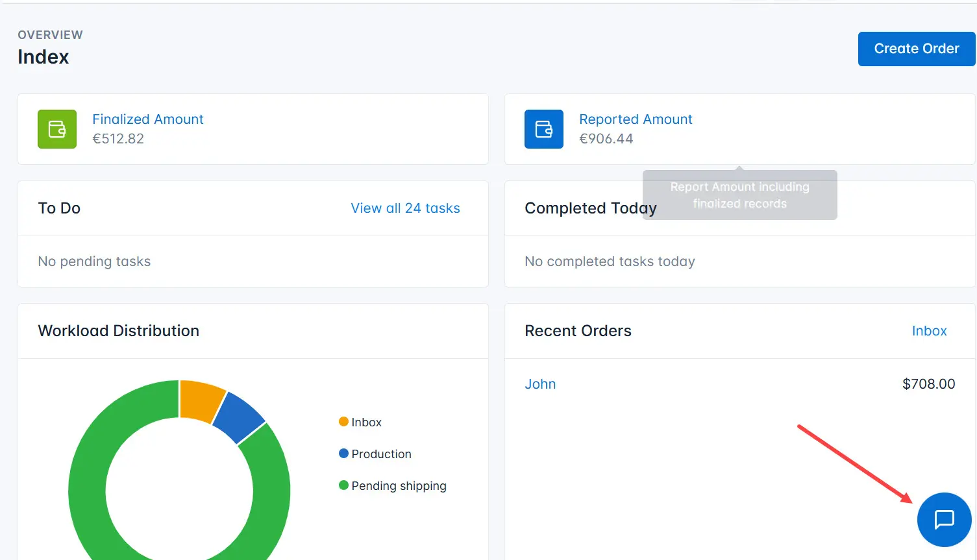Click the blue Reported Amount wallet icon
The width and height of the screenshot is (977, 560).
click(x=544, y=129)
